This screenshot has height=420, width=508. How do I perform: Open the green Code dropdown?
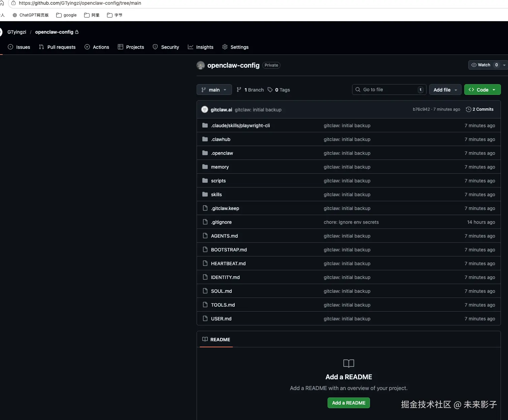click(482, 90)
